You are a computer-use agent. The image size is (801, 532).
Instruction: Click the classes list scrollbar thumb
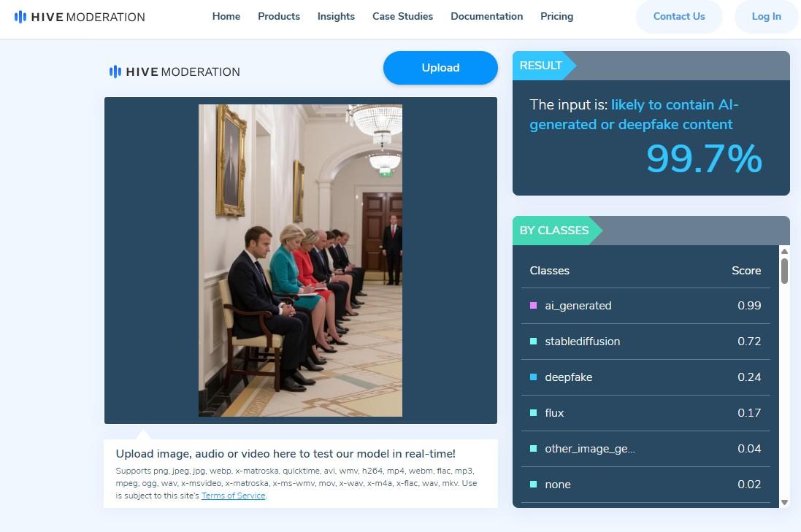tap(784, 271)
